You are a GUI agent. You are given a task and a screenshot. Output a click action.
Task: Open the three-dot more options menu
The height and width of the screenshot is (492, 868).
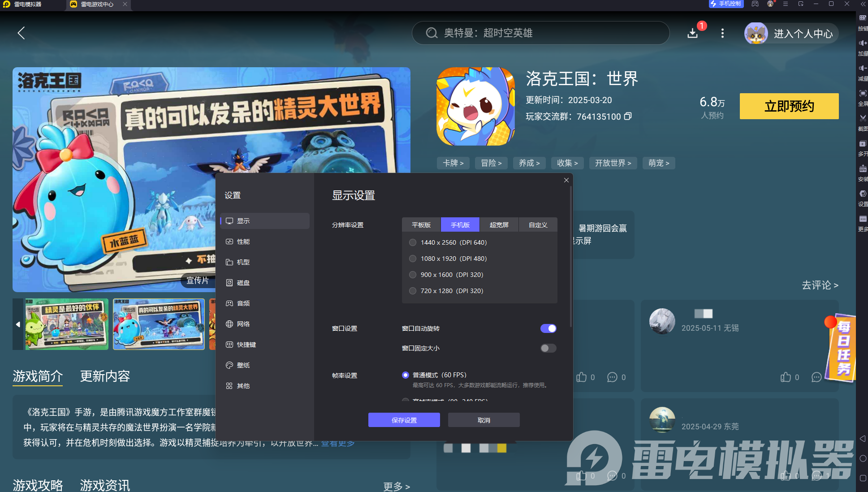tap(722, 33)
